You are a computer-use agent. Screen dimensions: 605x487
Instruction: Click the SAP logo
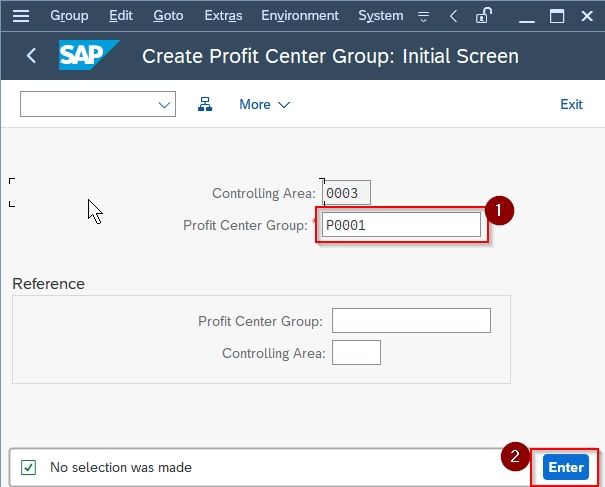click(89, 55)
